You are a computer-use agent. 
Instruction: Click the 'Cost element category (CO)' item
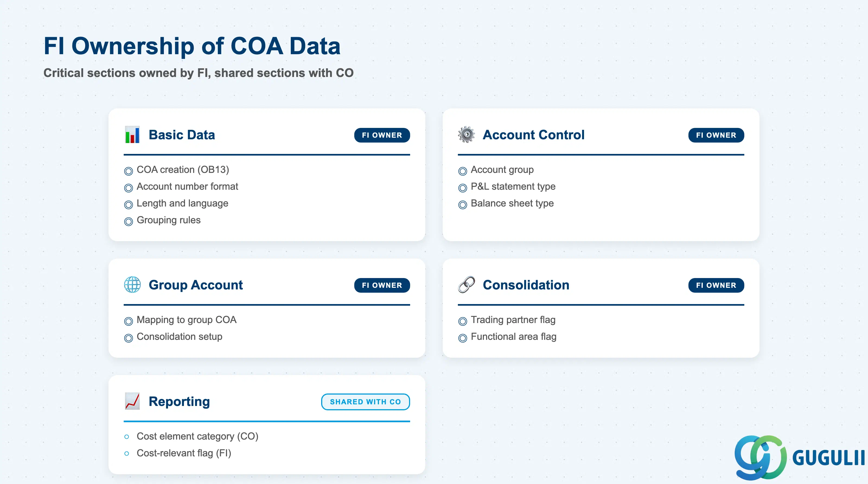197,436
